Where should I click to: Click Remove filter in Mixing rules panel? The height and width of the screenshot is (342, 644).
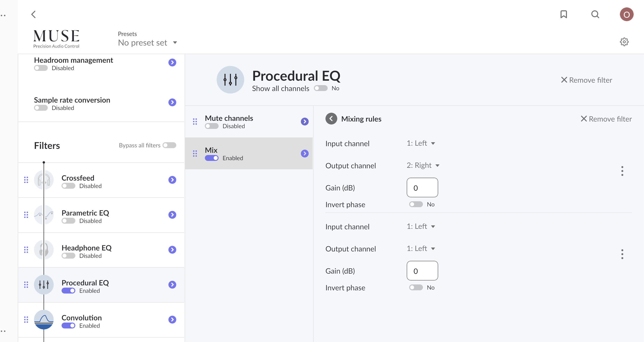[606, 119]
